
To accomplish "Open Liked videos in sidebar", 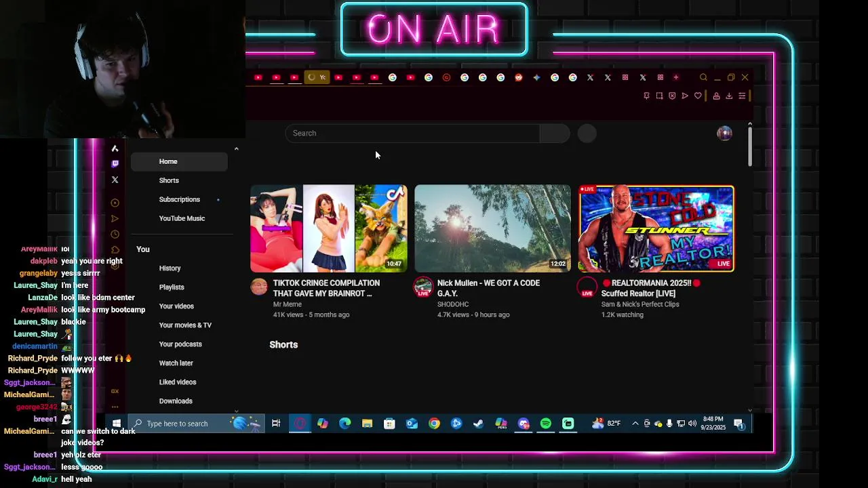I will tap(179, 382).
